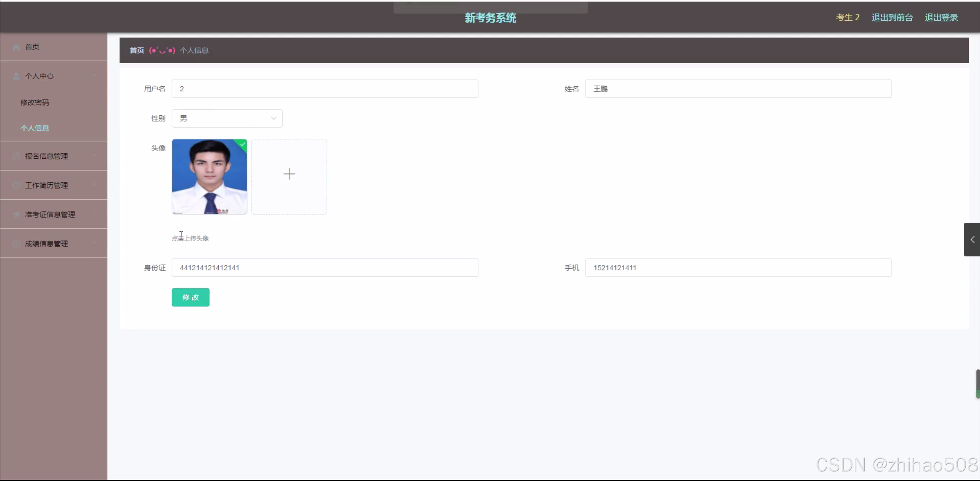Click the home icon beside 首页
The image size is (980, 481).
16,47
